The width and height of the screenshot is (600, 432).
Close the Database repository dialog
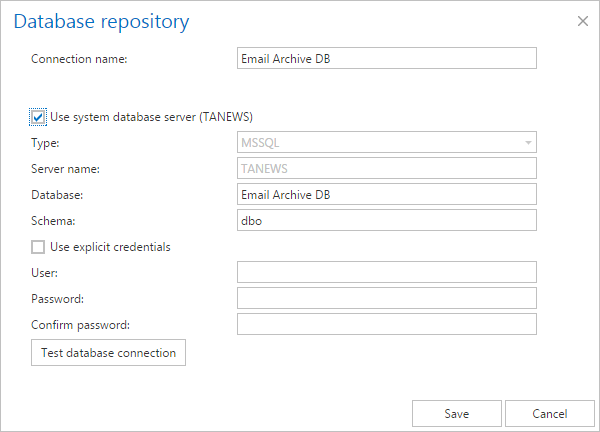[x=583, y=20]
